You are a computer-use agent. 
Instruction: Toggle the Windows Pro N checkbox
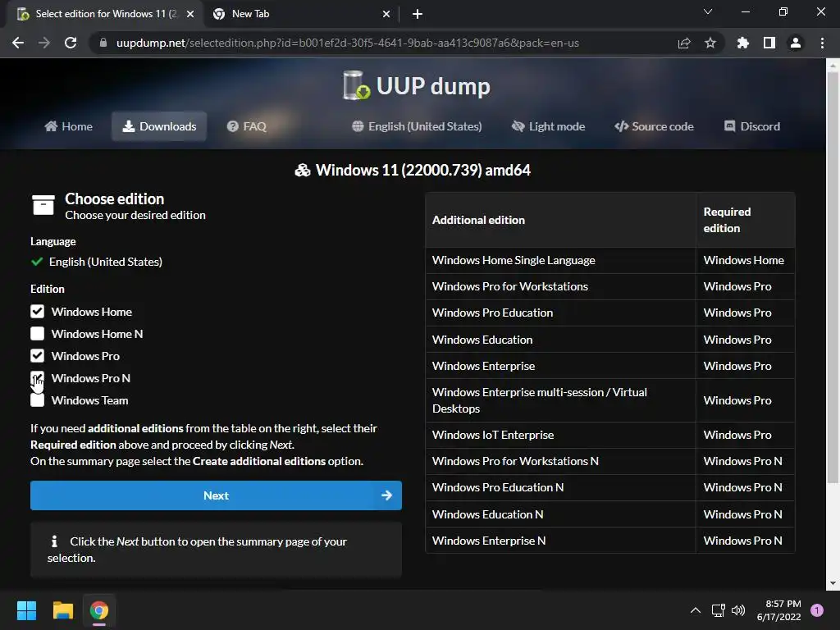37,378
